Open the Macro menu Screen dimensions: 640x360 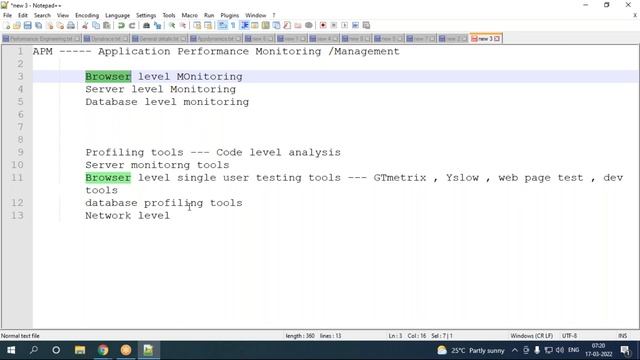(189, 15)
